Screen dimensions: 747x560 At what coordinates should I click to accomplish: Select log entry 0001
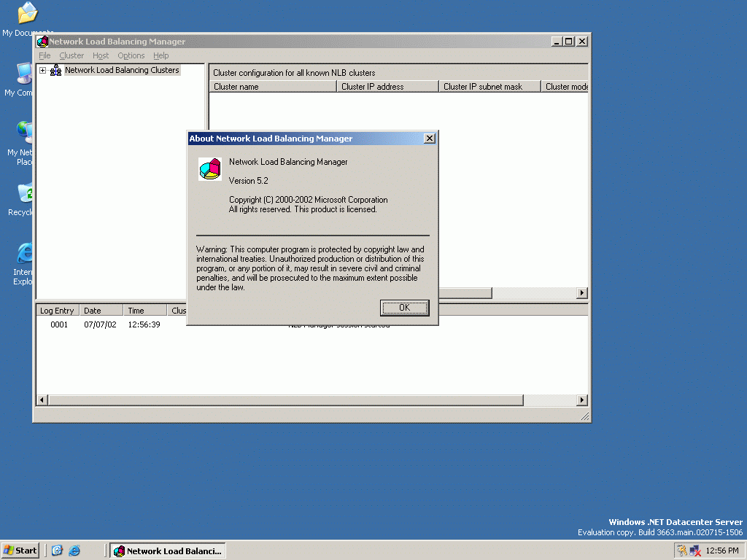[59, 324]
